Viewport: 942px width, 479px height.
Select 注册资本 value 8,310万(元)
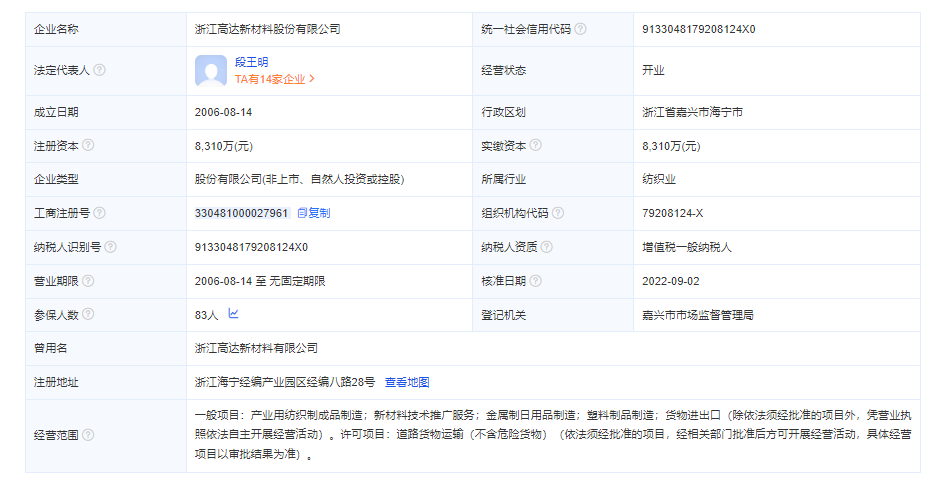pyautogui.click(x=223, y=146)
